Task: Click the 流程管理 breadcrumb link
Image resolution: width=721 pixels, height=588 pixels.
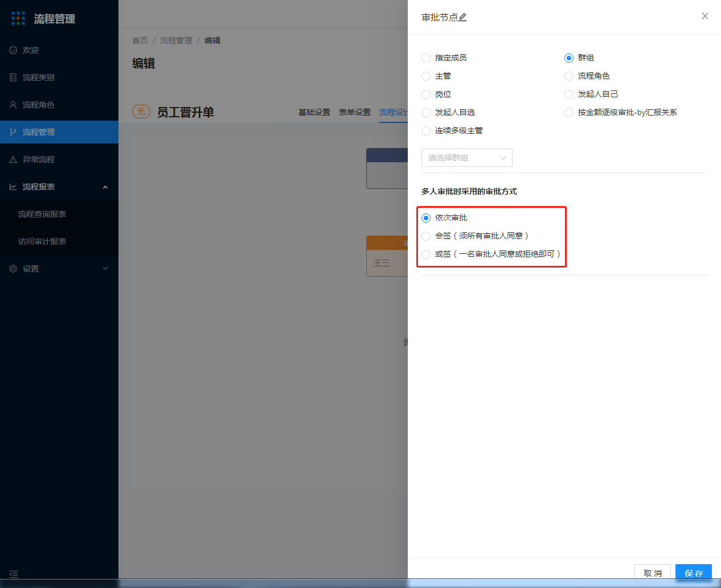Action: point(176,40)
